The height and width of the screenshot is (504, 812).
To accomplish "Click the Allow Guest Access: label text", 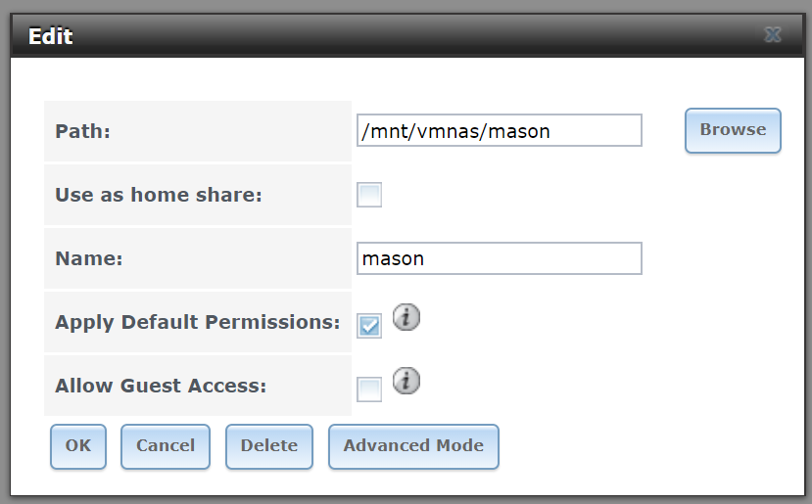I will pyautogui.click(x=161, y=386).
